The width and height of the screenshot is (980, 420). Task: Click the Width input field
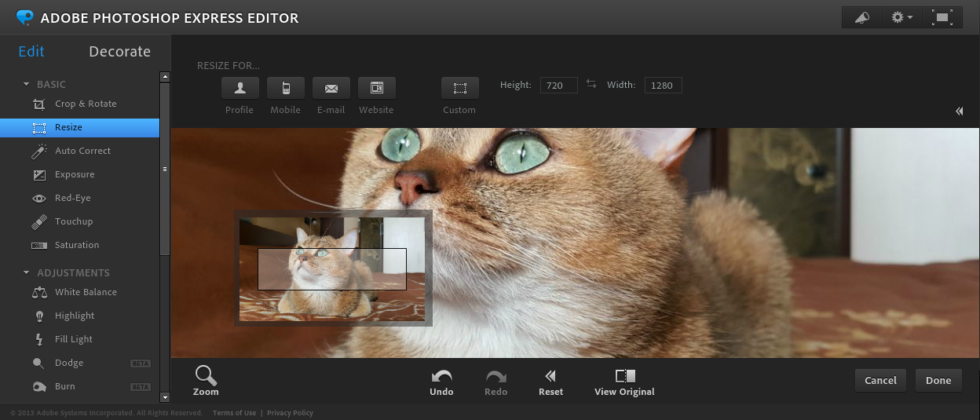pyautogui.click(x=663, y=85)
